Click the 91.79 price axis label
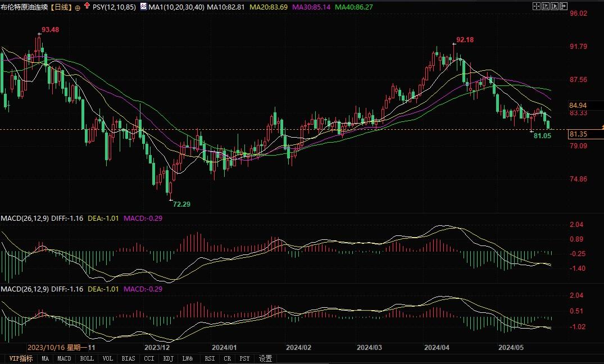Viewport: 604px width, 364px height. [x=579, y=46]
